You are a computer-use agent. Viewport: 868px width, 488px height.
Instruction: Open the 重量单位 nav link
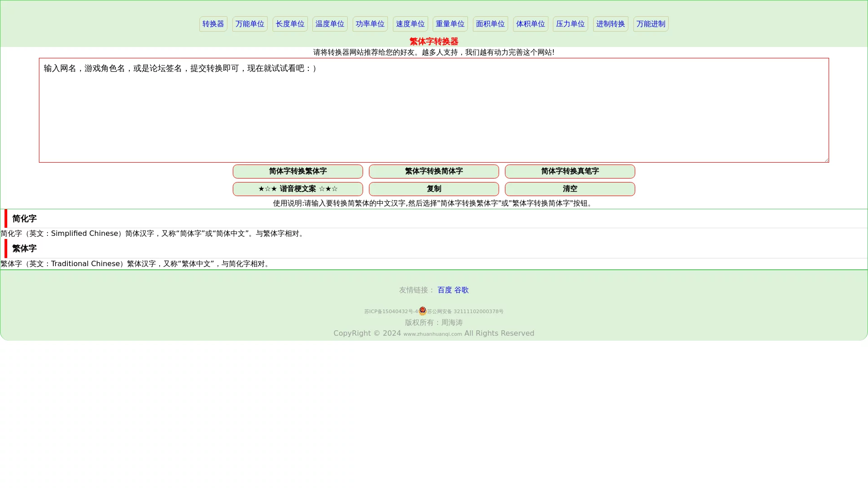tap(450, 24)
